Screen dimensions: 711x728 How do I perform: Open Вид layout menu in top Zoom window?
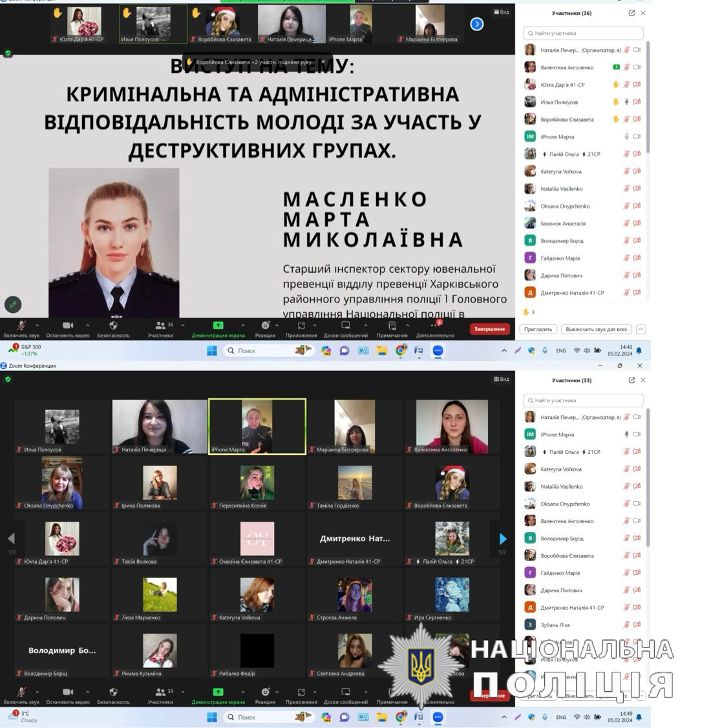click(502, 12)
